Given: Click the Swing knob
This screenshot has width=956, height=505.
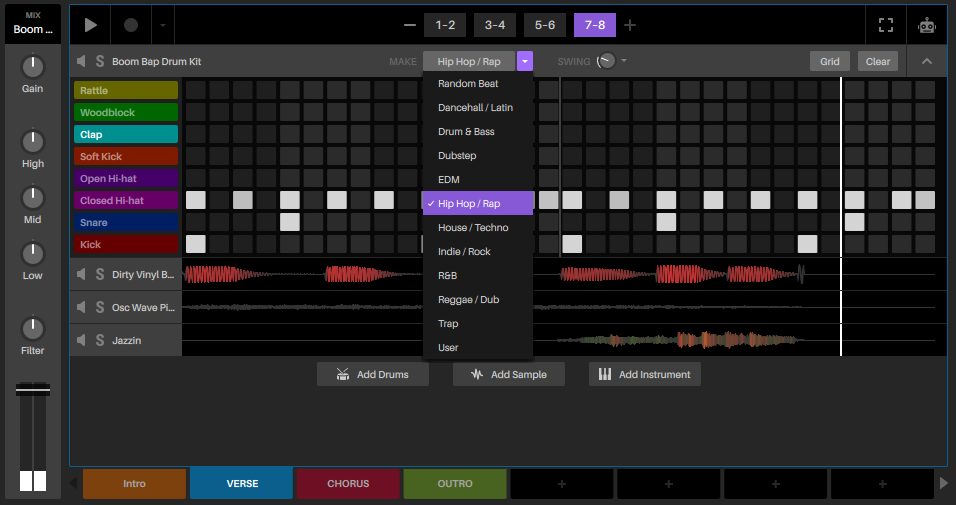Looking at the screenshot, I should pyautogui.click(x=605, y=61).
